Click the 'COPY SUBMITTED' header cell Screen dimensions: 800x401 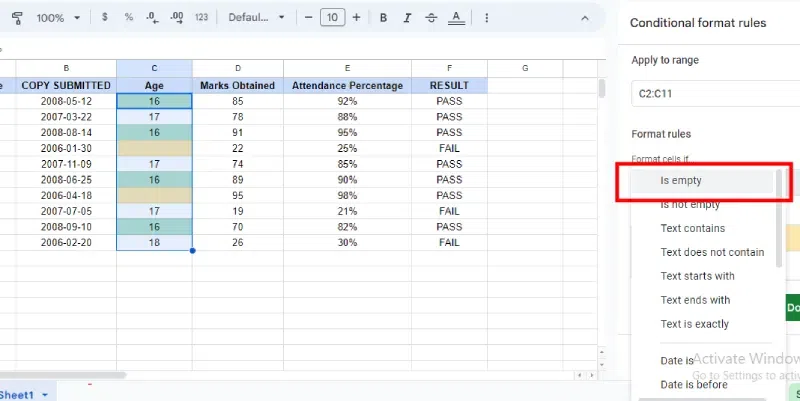[66, 86]
